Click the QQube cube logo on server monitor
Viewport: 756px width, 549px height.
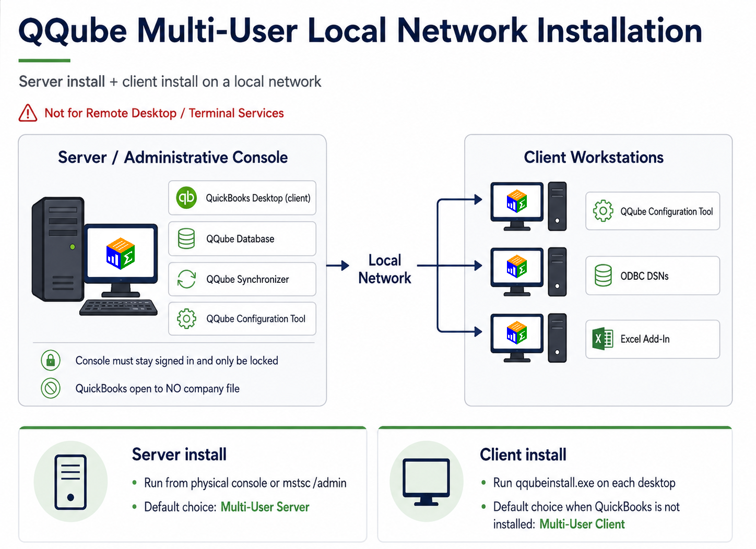click(121, 254)
